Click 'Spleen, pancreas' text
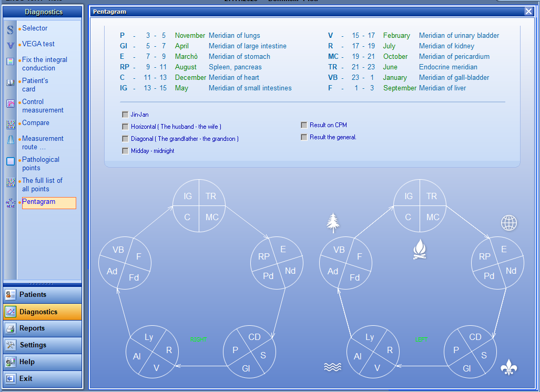Viewport: 540px width, 392px height. click(x=235, y=67)
